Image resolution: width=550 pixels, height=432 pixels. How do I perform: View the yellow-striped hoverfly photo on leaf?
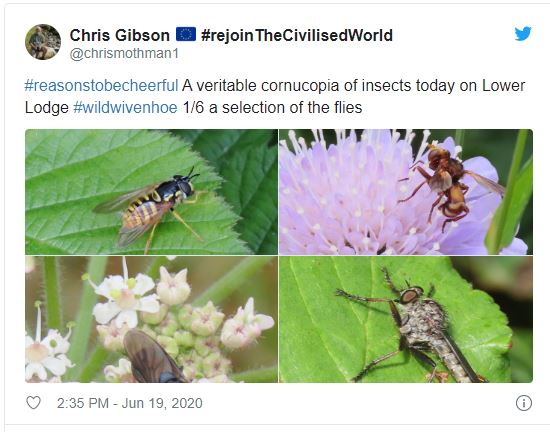point(151,192)
